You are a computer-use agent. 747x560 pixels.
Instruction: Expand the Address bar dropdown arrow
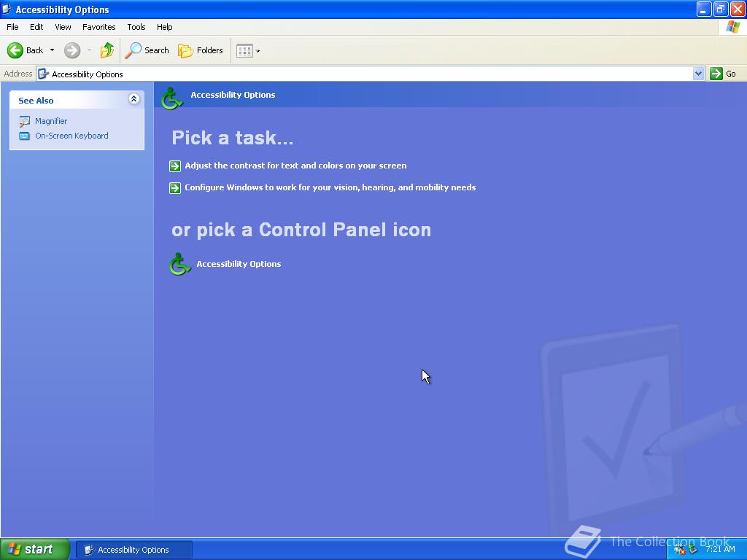tap(698, 74)
